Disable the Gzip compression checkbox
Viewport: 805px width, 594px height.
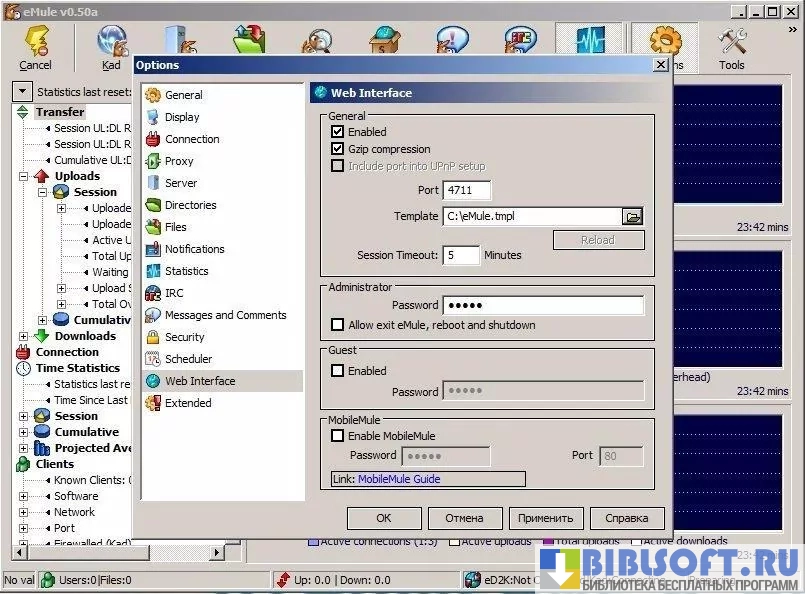[338, 149]
